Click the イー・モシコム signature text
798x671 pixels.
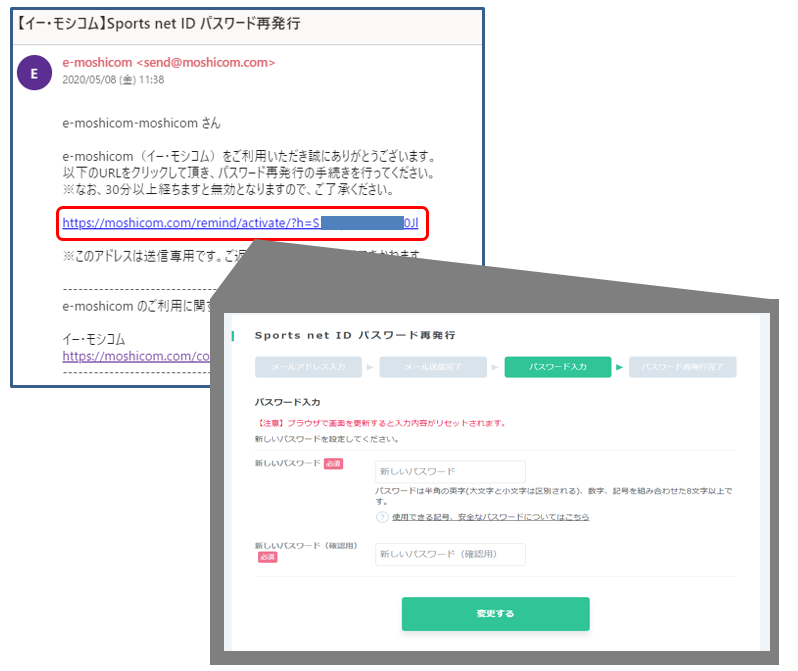(x=94, y=340)
